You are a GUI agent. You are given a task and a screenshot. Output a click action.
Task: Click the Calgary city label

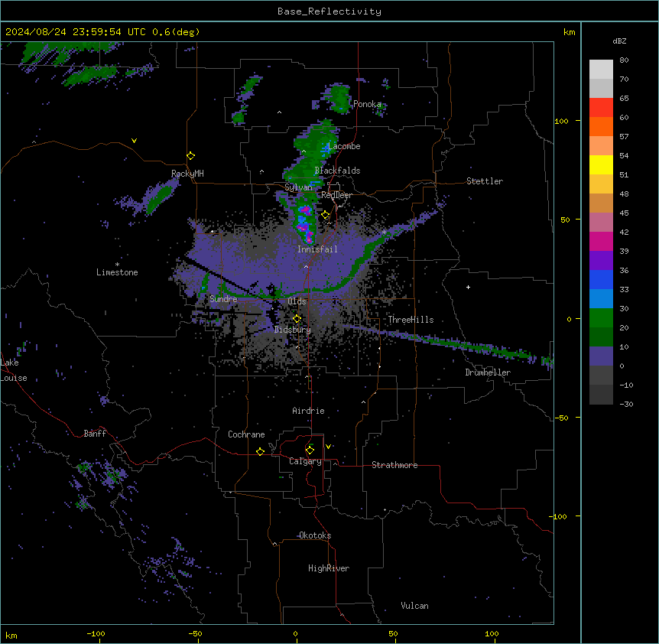305,461
